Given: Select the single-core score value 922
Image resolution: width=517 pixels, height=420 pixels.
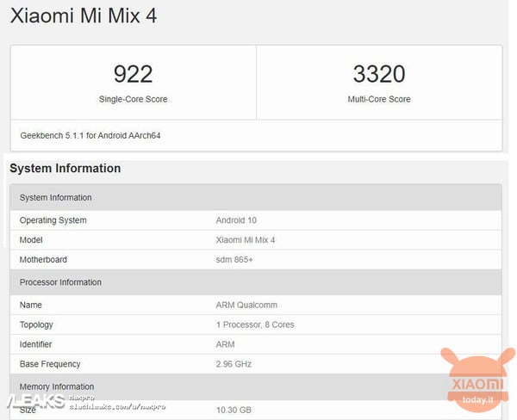Looking at the screenshot, I should (134, 74).
